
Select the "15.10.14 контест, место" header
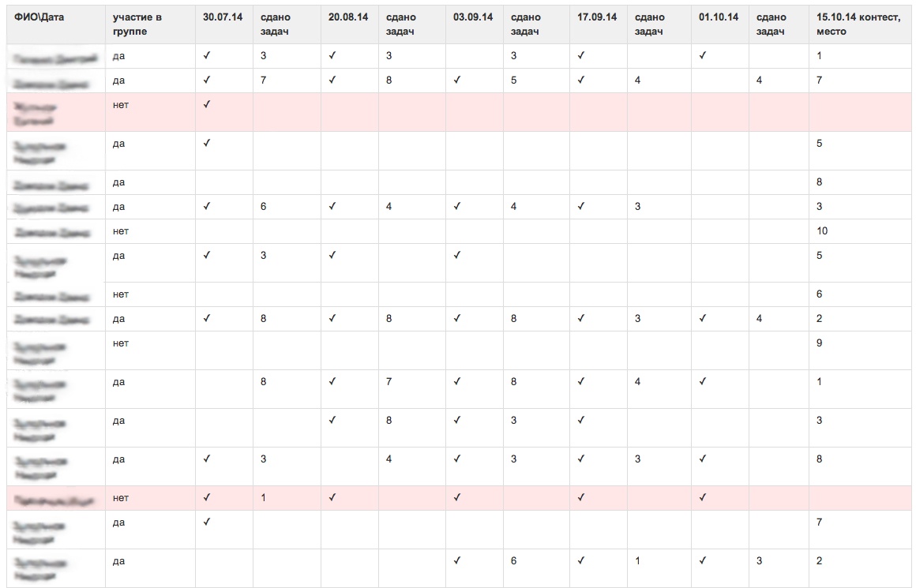click(858, 24)
